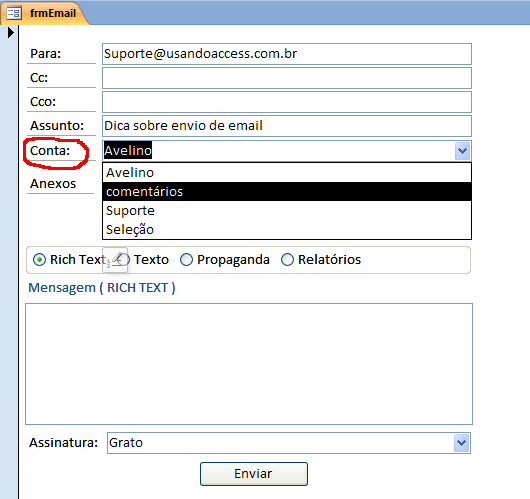Click the record selector arrow
The height and width of the screenshot is (499, 530).
tap(10, 33)
